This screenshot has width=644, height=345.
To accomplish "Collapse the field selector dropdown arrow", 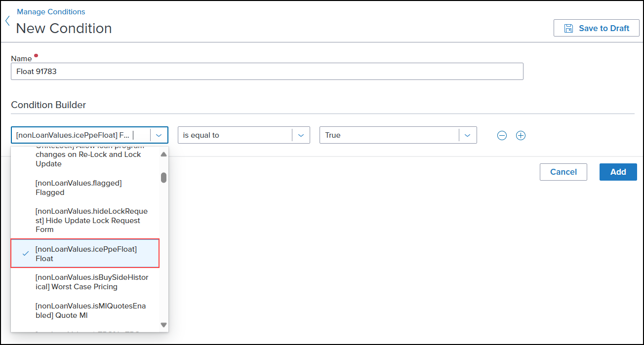I will click(x=159, y=135).
